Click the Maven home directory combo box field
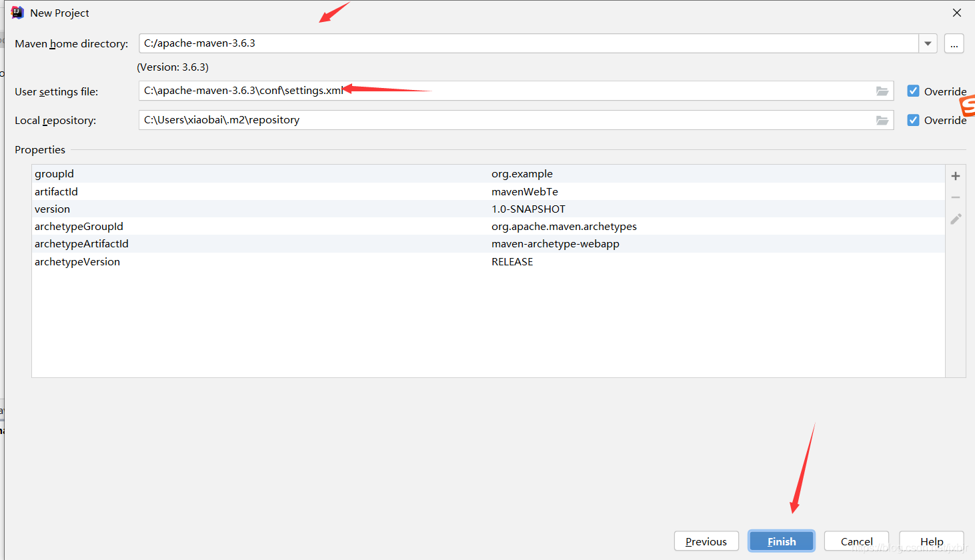The image size is (975, 560). (x=529, y=43)
